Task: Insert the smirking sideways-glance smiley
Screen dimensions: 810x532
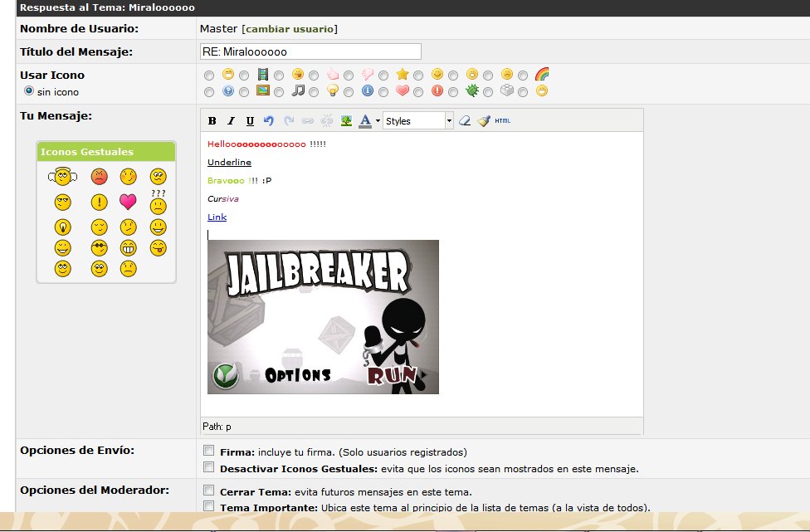Action: pos(62,202)
